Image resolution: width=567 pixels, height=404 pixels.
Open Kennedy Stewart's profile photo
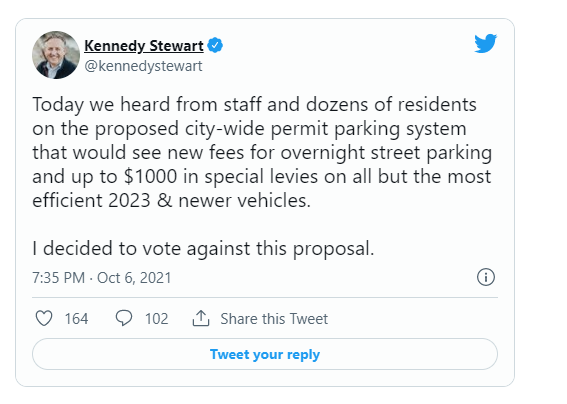(56, 55)
